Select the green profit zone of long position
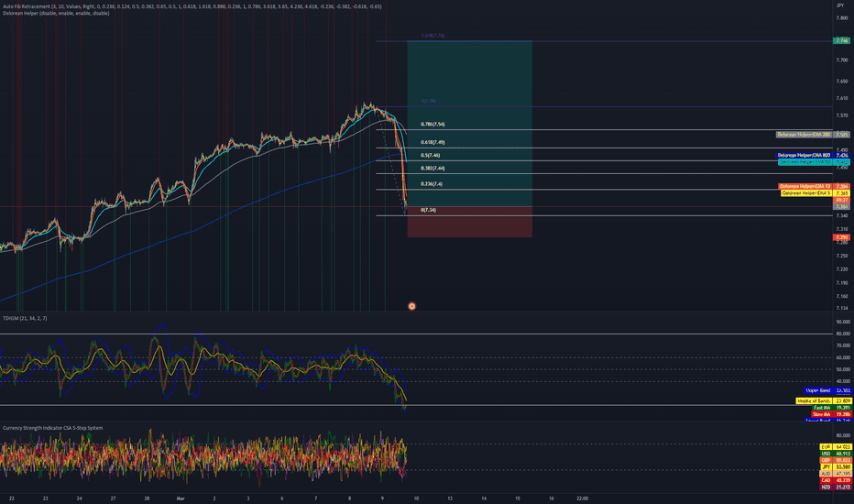This screenshot has width=854, height=504. coord(469,124)
